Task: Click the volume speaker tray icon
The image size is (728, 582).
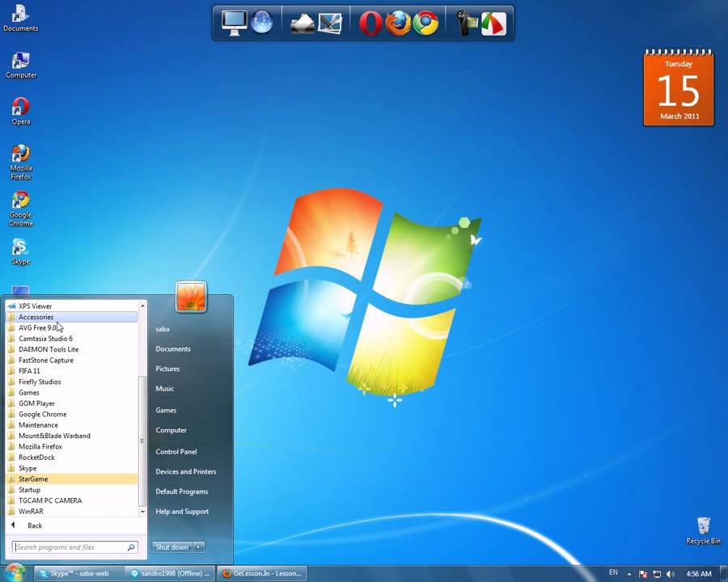Action: (x=670, y=574)
